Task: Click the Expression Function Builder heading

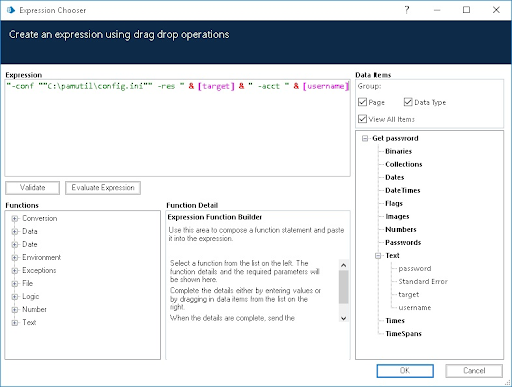Action: (x=215, y=217)
